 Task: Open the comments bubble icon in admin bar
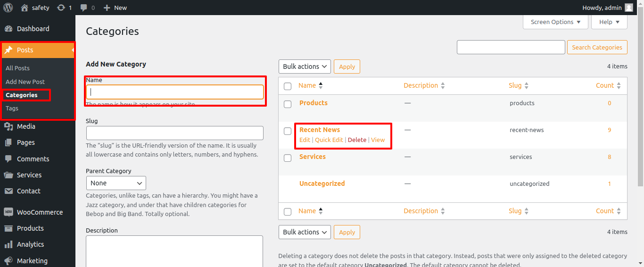click(84, 8)
